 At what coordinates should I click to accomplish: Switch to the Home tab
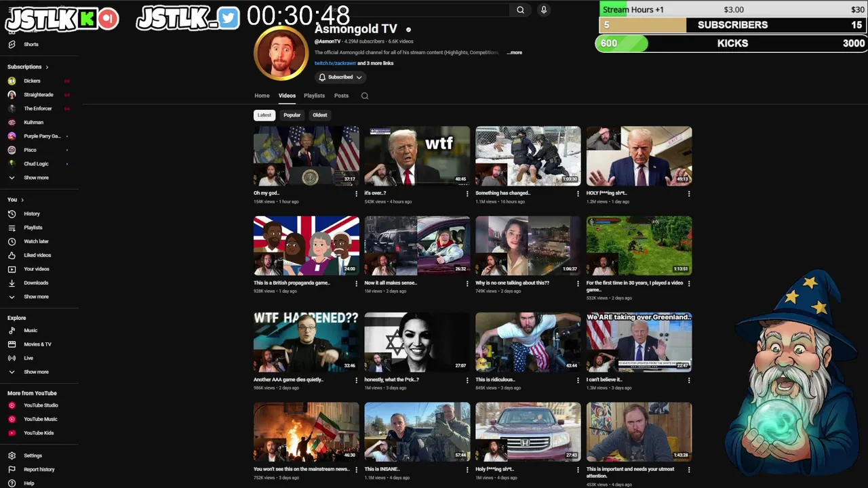262,96
